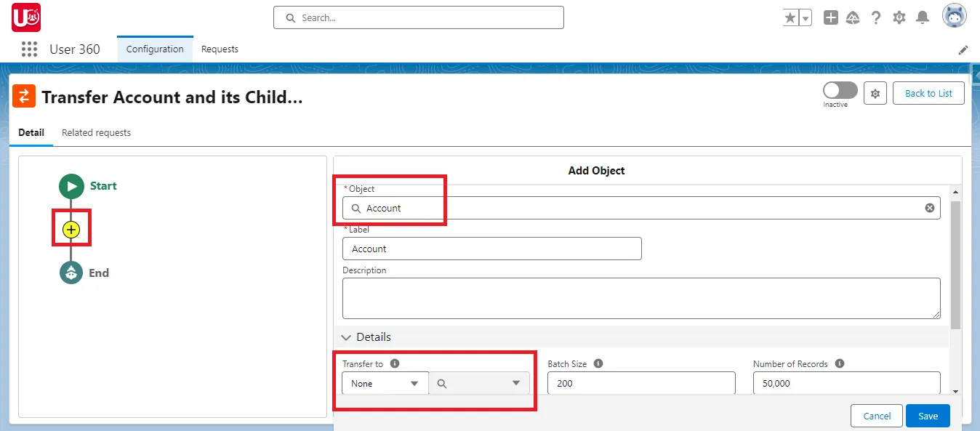The width and height of the screenshot is (980, 431).
Task: Add a flow step with the yellow plus node
Action: point(71,229)
